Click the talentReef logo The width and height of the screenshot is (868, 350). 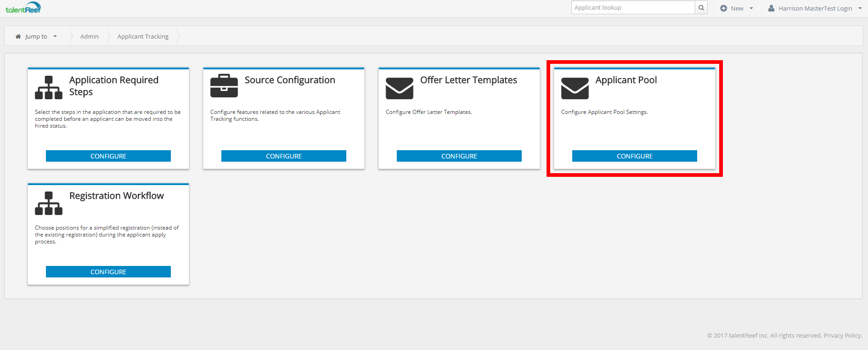tap(23, 8)
